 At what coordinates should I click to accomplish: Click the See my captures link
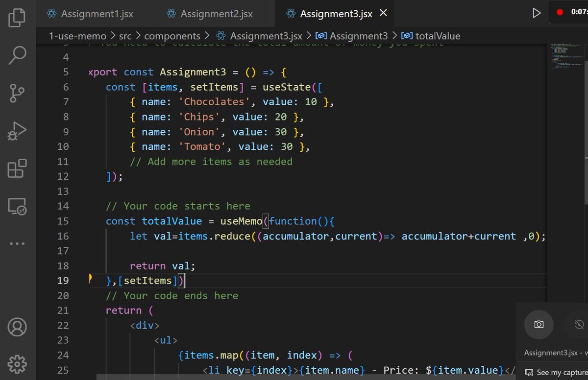pos(556,373)
